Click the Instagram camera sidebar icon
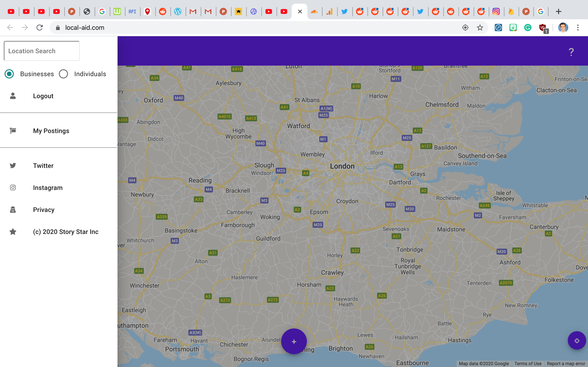Screen dimensions: 588x367 tap(13, 188)
